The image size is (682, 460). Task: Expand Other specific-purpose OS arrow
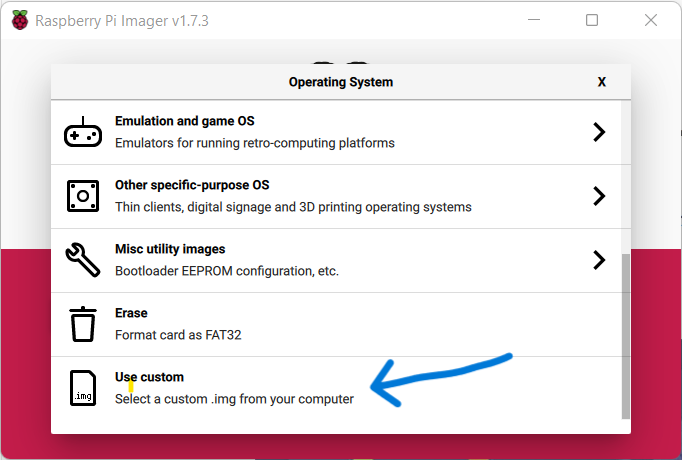click(599, 196)
